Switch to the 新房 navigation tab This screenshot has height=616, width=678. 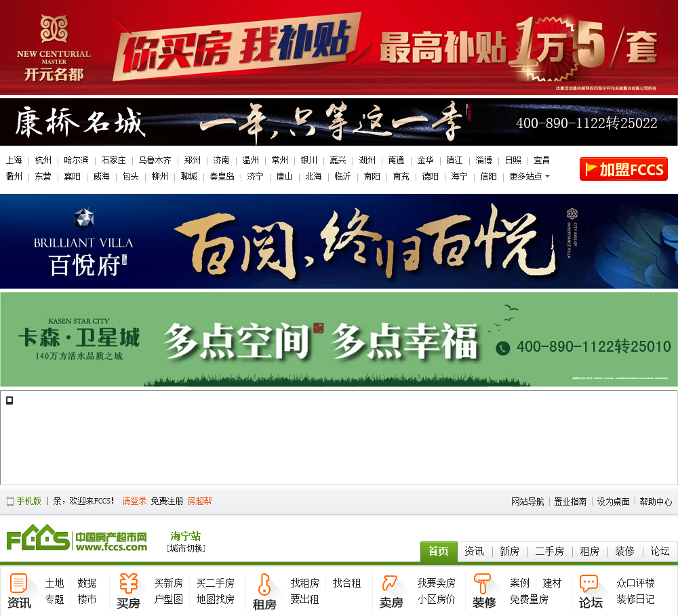(x=509, y=551)
